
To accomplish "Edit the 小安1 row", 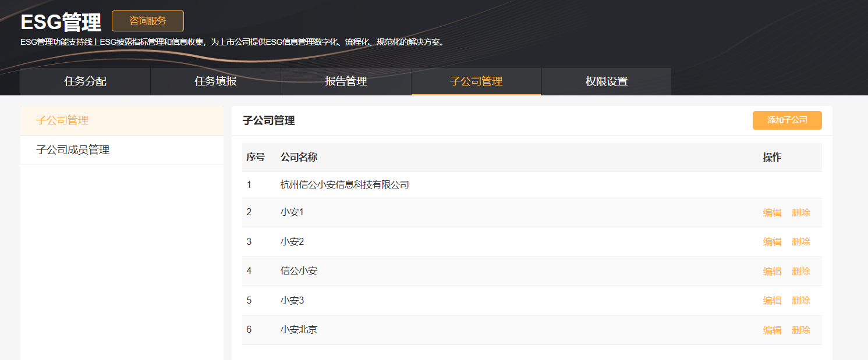I will coord(772,213).
